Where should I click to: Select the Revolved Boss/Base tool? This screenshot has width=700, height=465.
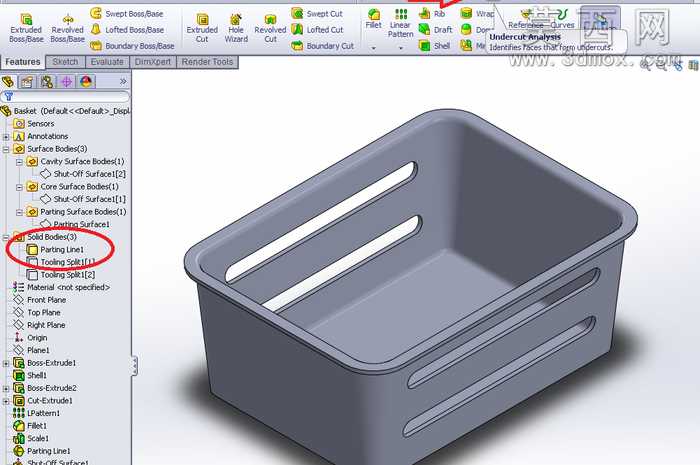[67, 28]
